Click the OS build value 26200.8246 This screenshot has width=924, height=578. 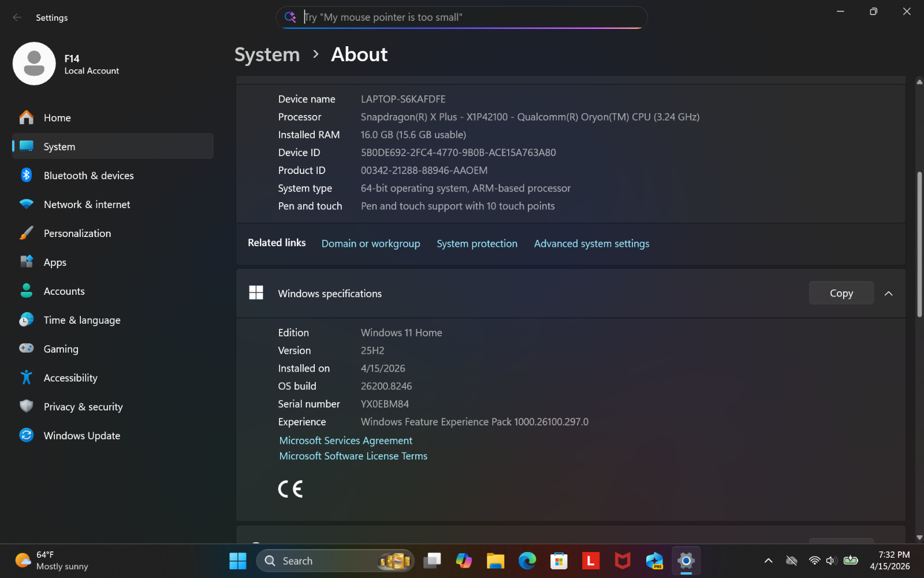pyautogui.click(x=386, y=386)
